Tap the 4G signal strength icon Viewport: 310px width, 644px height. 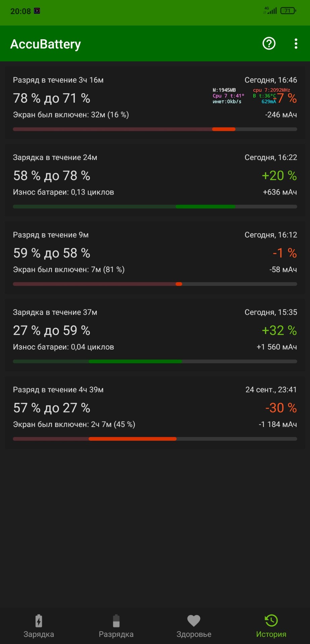pos(270,10)
